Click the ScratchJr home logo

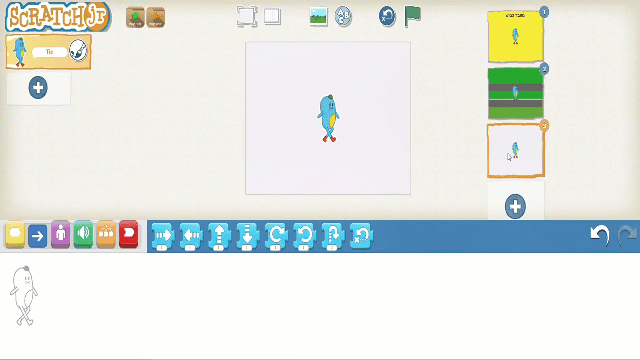click(x=58, y=17)
